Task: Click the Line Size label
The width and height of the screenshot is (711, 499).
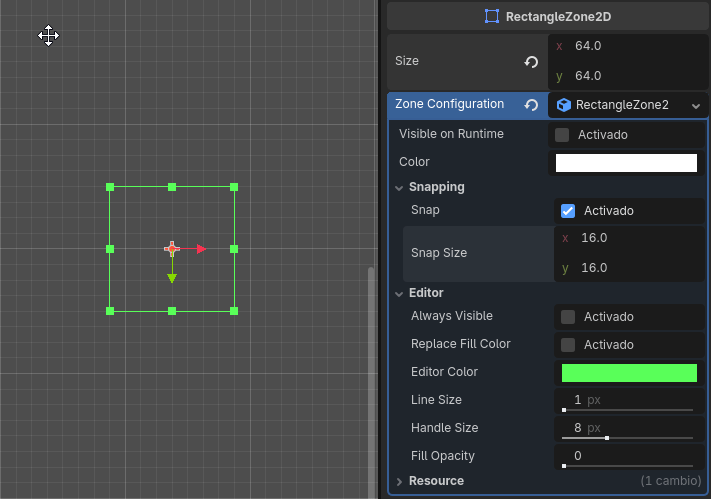Action: click(436, 400)
